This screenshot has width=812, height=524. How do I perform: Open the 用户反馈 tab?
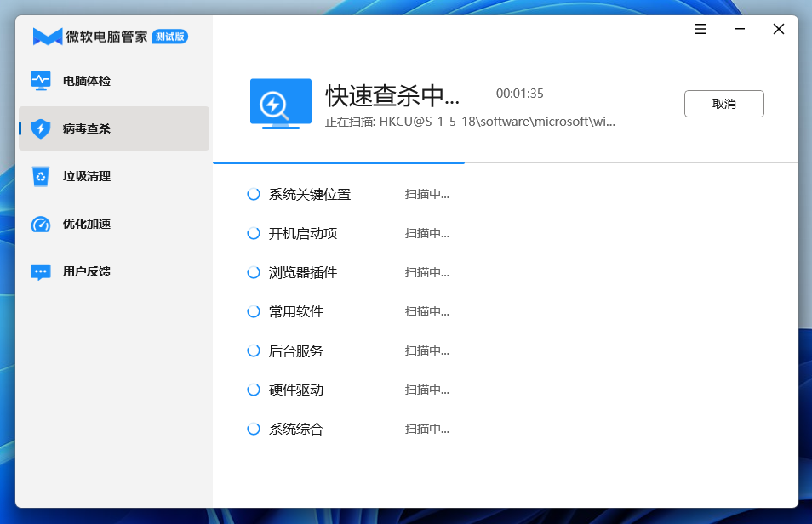tap(114, 271)
